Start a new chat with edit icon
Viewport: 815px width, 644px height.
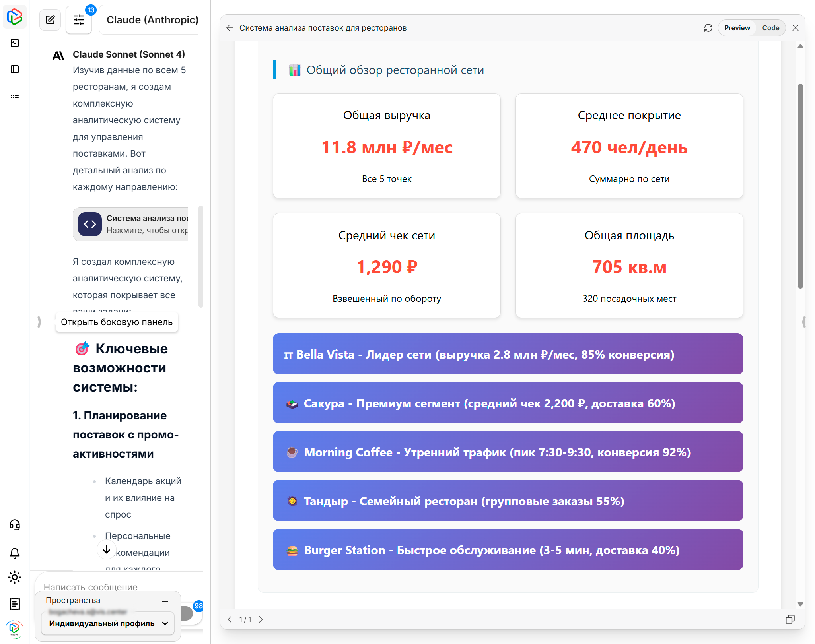pyautogui.click(x=50, y=20)
